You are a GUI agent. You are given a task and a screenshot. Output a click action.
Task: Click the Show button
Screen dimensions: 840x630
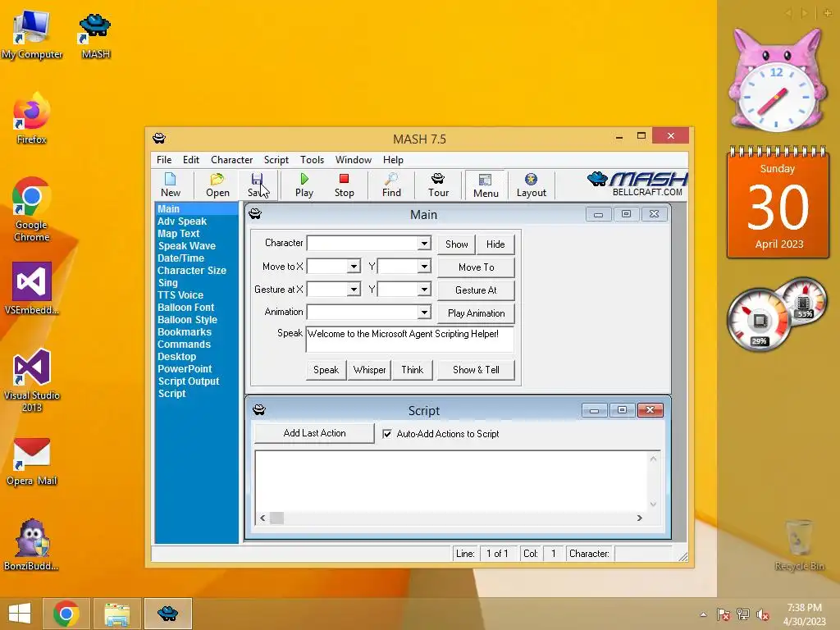point(456,244)
